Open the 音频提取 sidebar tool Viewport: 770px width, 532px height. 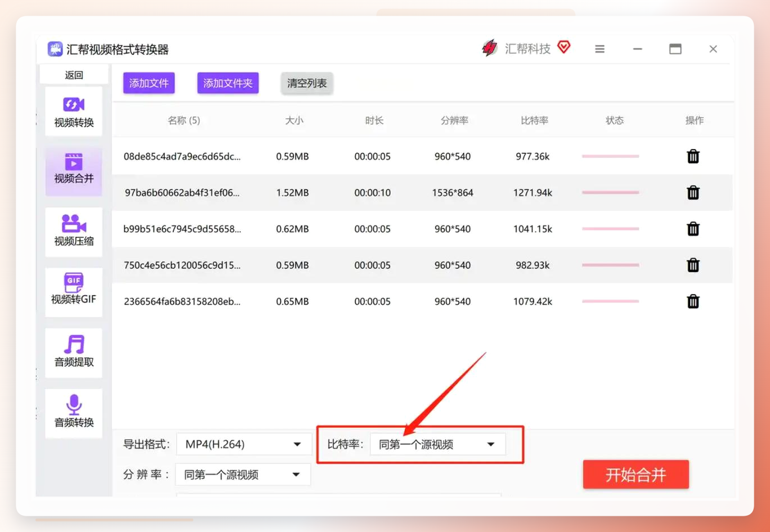coord(74,353)
